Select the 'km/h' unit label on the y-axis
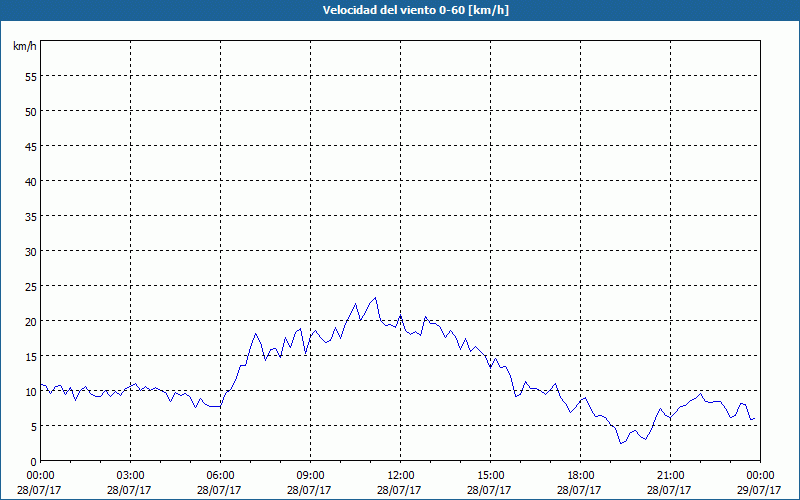Viewport: 800px width, 500px height. [x=25, y=46]
